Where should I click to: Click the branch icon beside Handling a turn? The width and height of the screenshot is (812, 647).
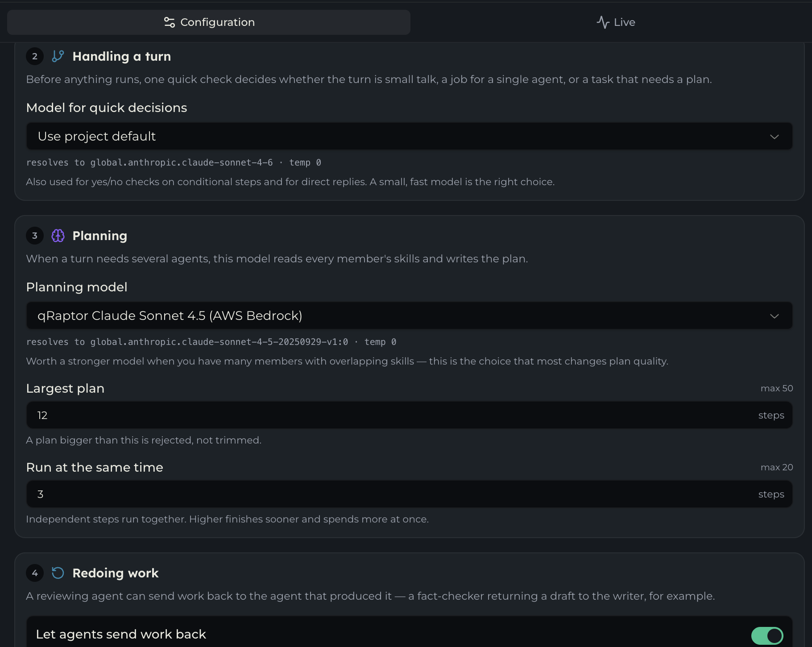58,56
